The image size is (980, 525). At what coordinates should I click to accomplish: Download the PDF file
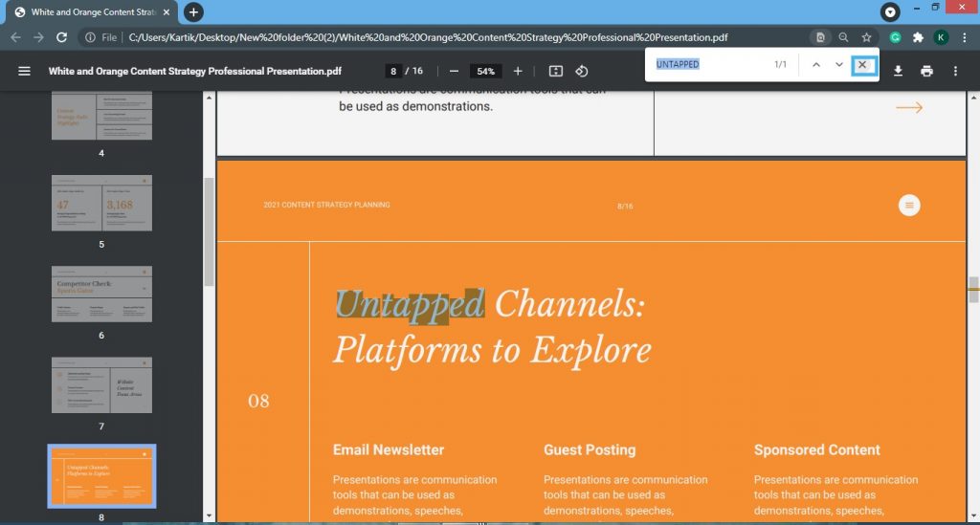pos(898,71)
